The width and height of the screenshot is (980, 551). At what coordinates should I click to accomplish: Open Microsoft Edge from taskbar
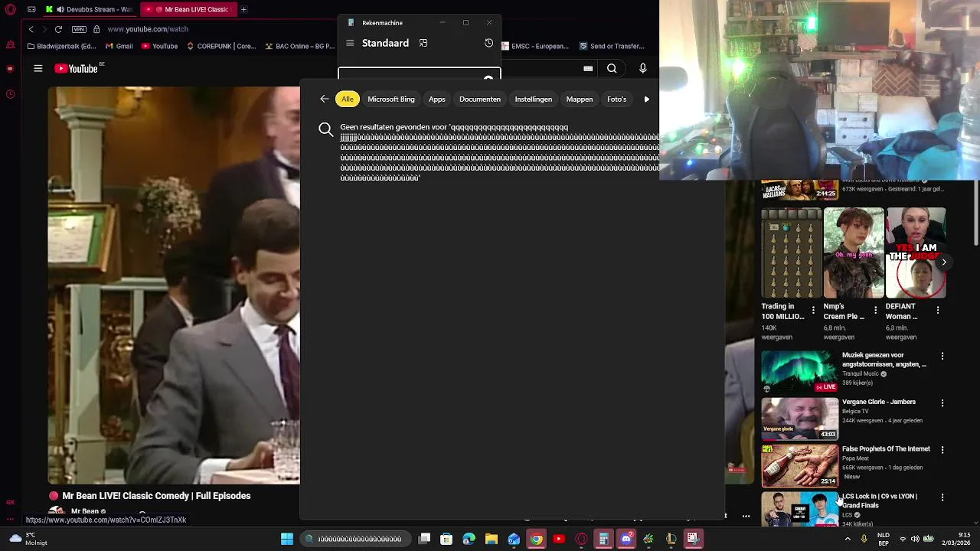[469, 539]
